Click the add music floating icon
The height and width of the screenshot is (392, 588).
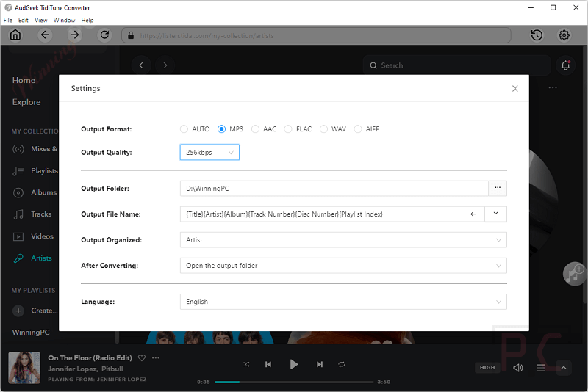[574, 274]
